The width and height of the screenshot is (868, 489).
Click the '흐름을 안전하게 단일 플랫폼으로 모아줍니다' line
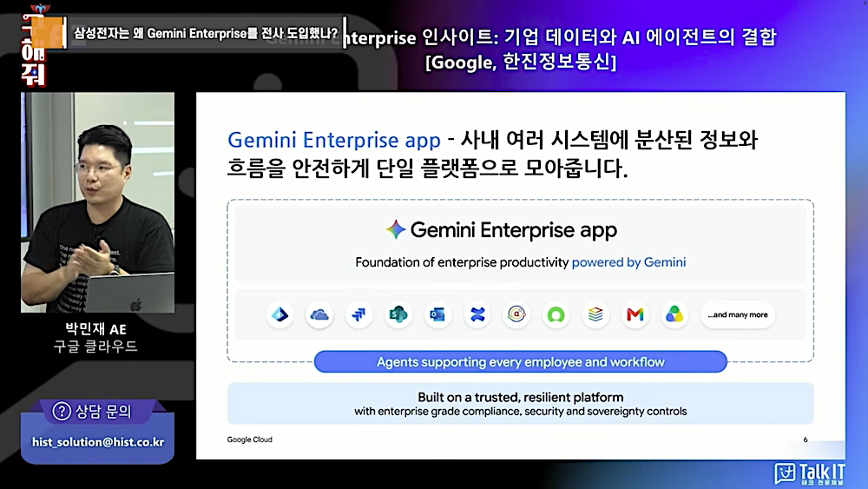[x=427, y=168]
